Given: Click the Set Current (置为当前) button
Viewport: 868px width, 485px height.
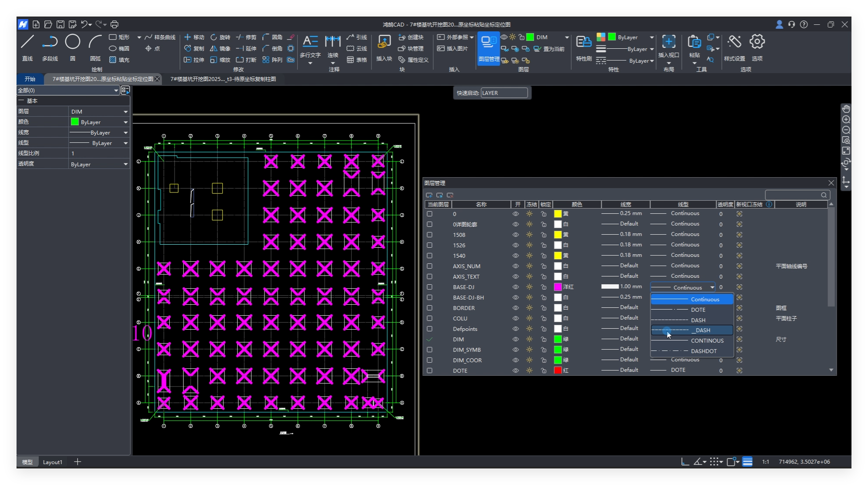Looking at the screenshot, I should (x=550, y=49).
